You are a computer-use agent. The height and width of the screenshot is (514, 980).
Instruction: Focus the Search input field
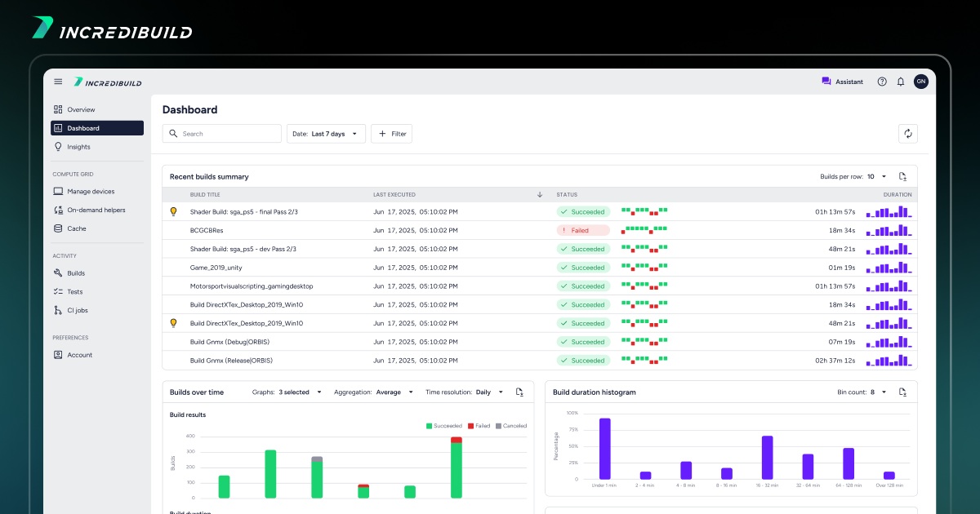click(222, 134)
